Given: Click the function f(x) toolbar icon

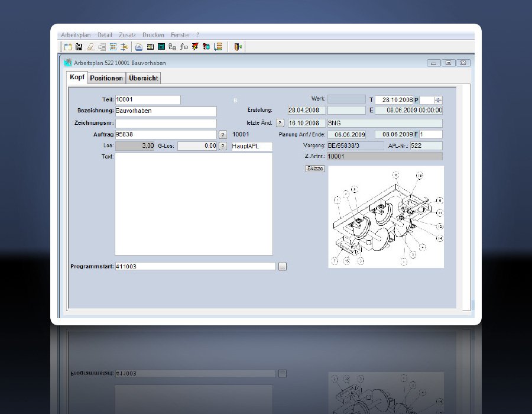Looking at the screenshot, I should [184, 47].
